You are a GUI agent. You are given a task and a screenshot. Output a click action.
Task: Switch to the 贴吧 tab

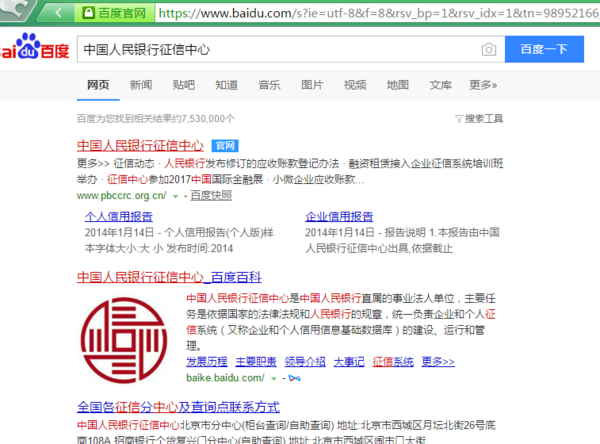point(184,85)
